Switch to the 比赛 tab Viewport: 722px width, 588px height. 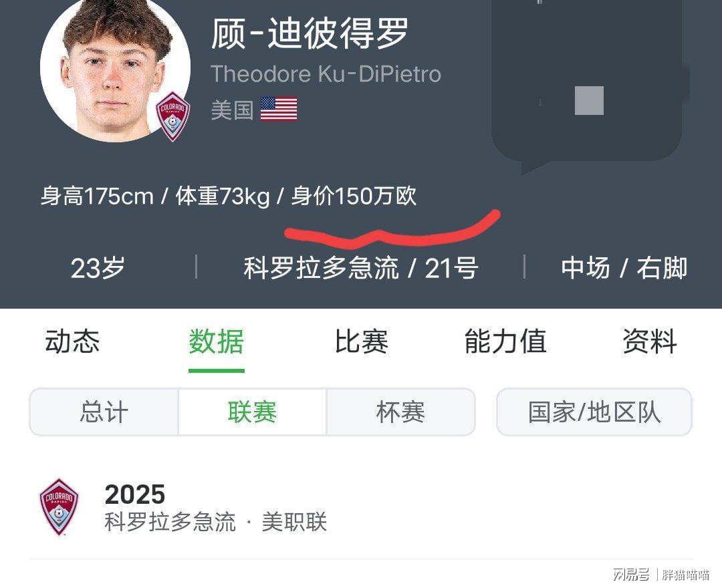point(361,341)
